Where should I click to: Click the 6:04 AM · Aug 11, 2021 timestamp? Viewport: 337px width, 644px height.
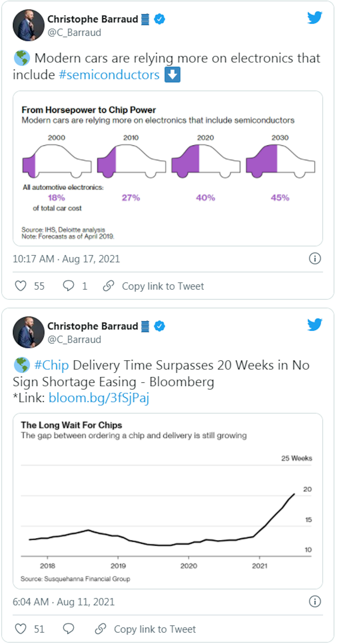coord(64,602)
